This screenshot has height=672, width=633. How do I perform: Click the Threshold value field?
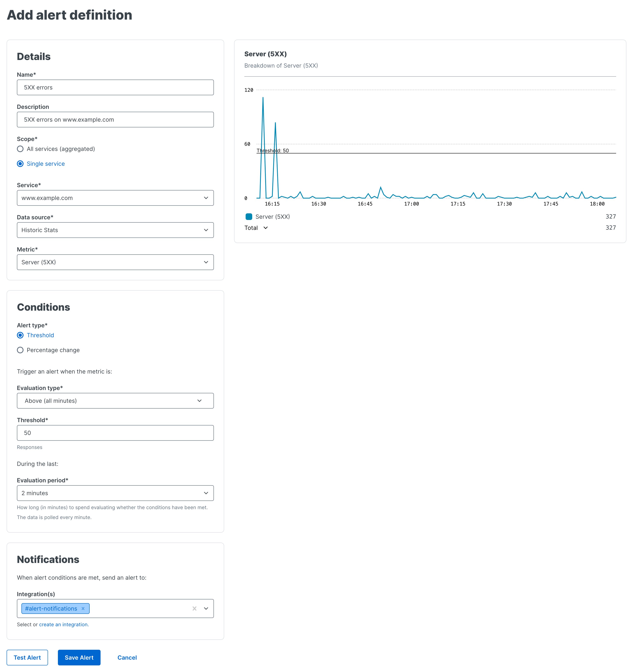coord(115,433)
